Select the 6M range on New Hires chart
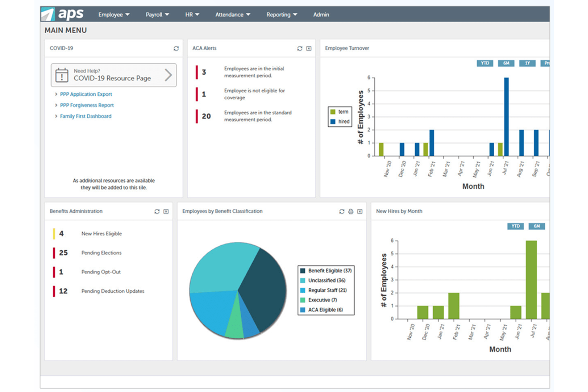588x392 pixels. tap(537, 226)
